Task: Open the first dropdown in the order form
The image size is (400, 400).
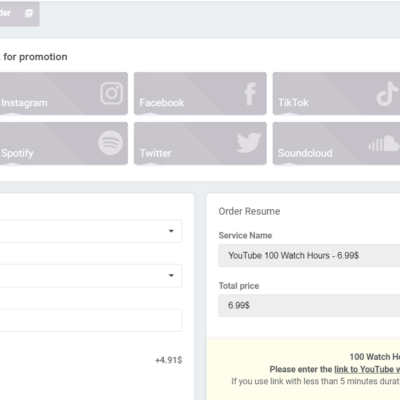Action: tap(91, 231)
